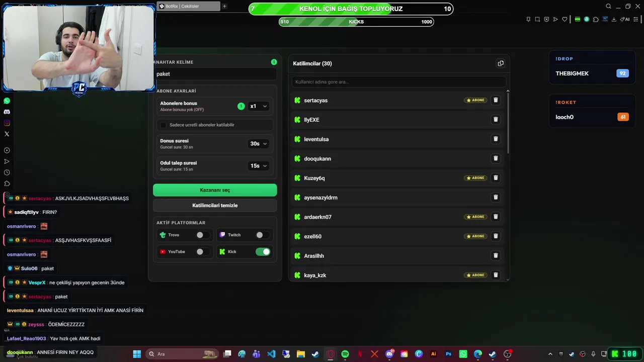Click the keyword field containing 'paket'

pyautogui.click(x=215, y=74)
